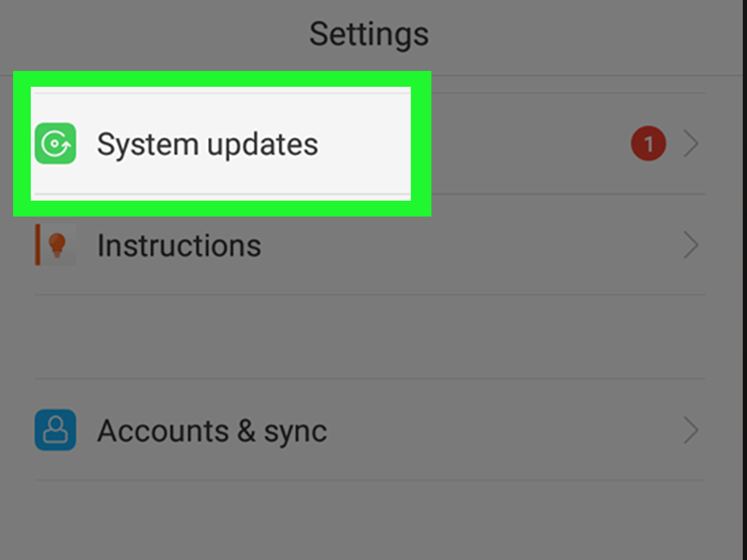The height and width of the screenshot is (560, 747).
Task: Tap the green System updates icon
Action: click(x=55, y=143)
